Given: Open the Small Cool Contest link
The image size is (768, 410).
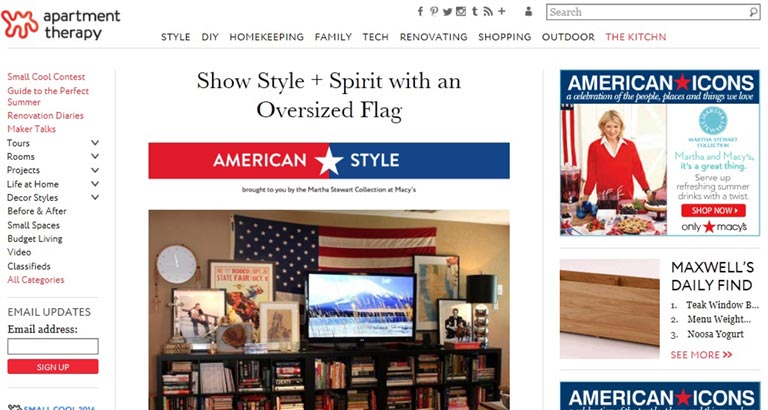Looking at the screenshot, I should click(46, 77).
